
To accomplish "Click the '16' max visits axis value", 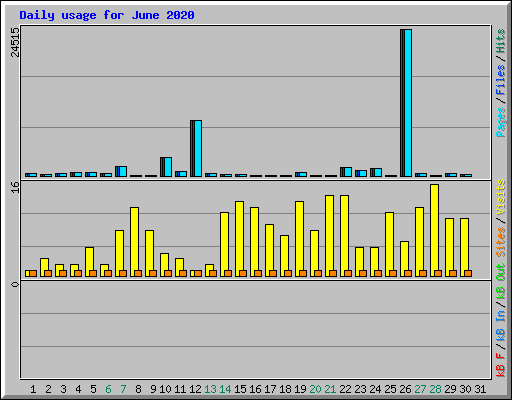I will pyautogui.click(x=15, y=188).
